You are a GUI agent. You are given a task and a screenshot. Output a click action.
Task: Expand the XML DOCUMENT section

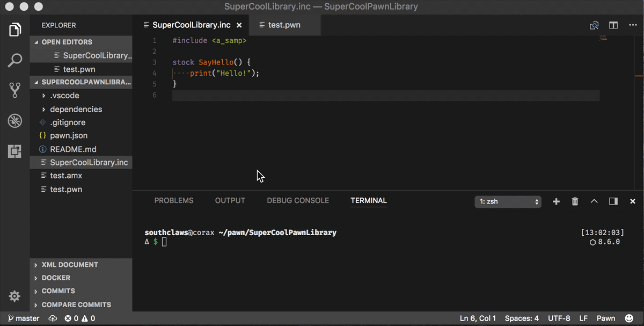pos(81,265)
